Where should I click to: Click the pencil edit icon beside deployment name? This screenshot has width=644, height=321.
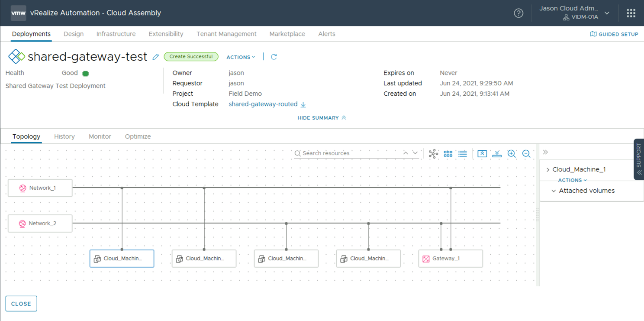pyautogui.click(x=156, y=57)
